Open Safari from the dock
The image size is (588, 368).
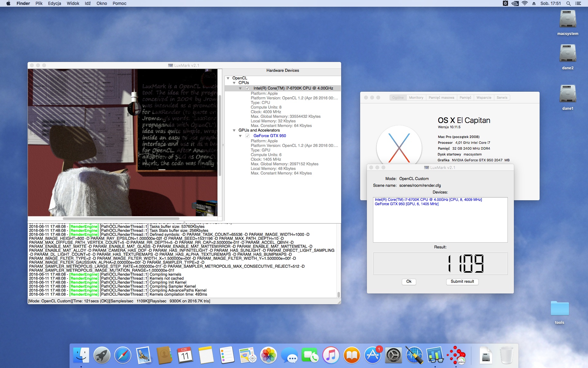(123, 355)
